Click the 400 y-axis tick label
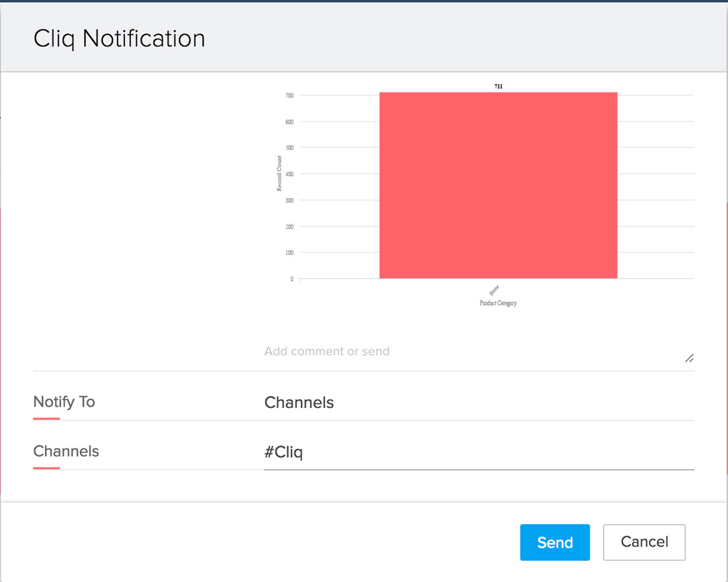728x582 pixels. coord(289,174)
